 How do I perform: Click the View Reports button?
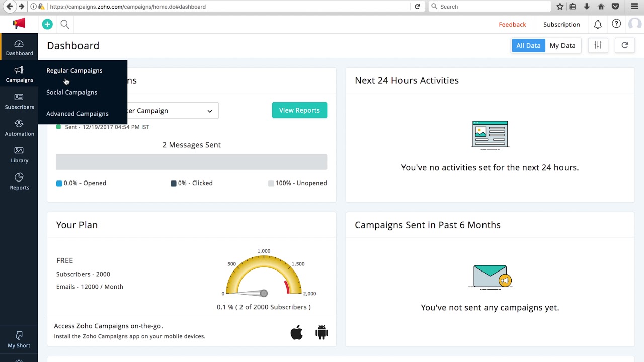299,110
